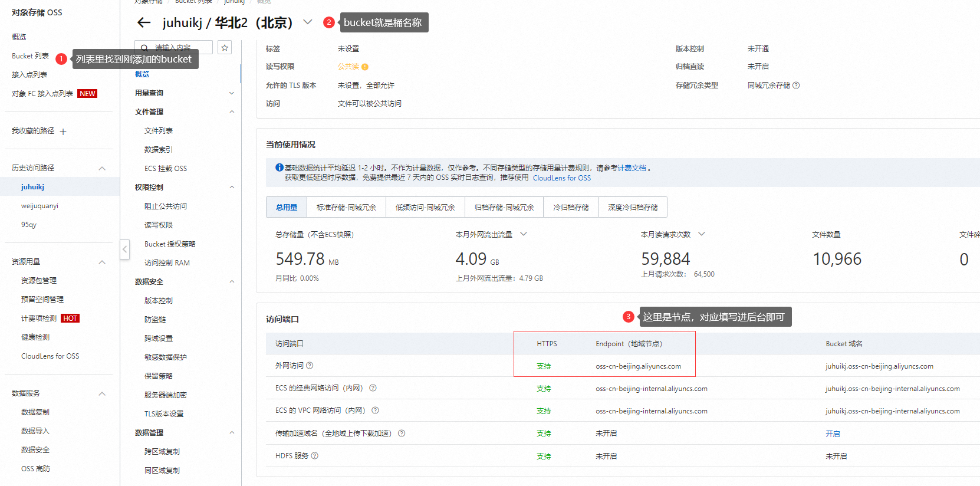Add a favorite path with the plus icon
The image size is (980, 486).
pos(63,132)
